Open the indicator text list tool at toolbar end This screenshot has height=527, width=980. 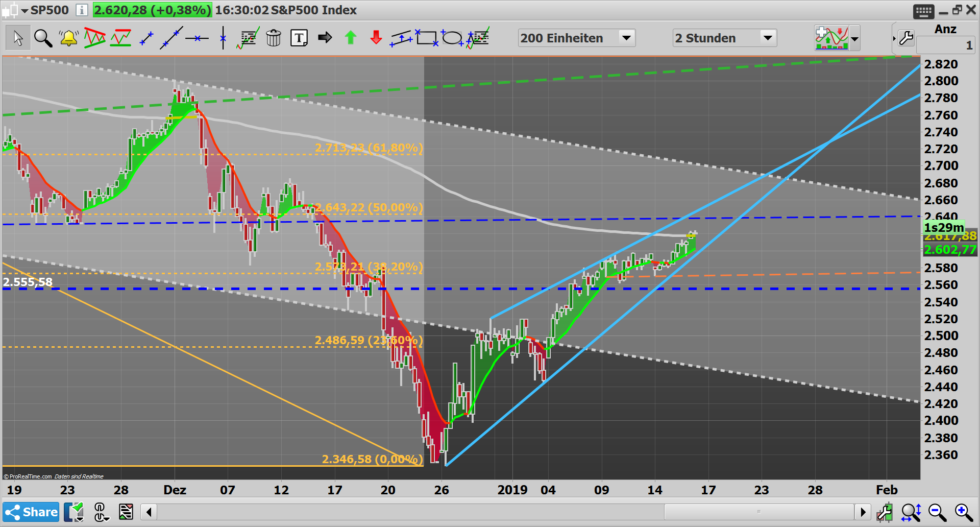tap(478, 38)
